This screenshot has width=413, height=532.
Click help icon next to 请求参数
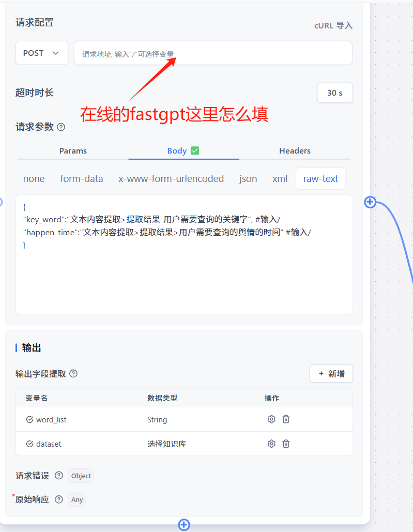coord(61,127)
